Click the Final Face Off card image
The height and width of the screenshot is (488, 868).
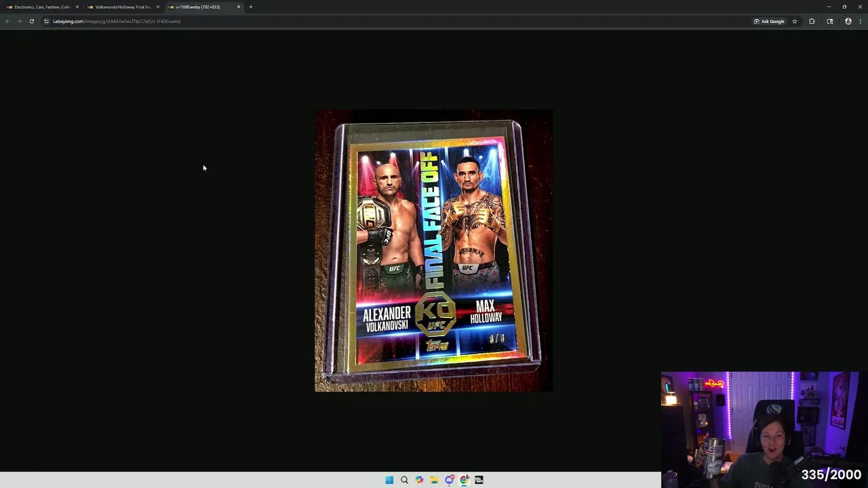[434, 251]
